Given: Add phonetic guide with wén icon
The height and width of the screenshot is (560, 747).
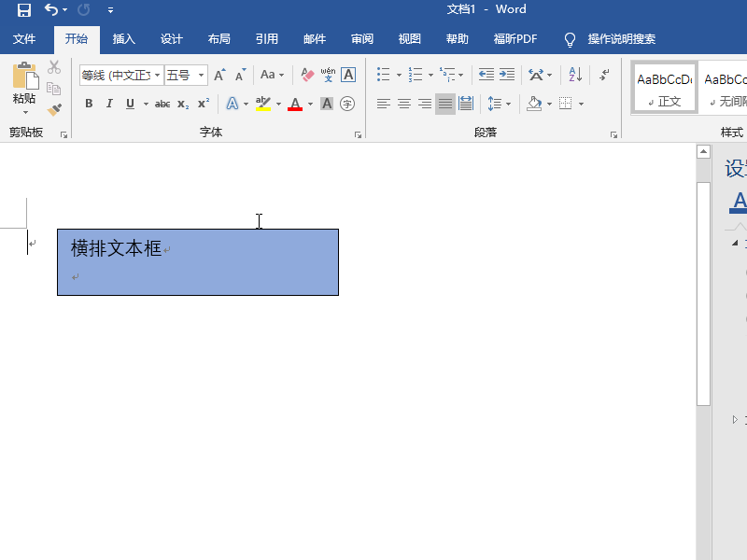Looking at the screenshot, I should click(x=328, y=75).
